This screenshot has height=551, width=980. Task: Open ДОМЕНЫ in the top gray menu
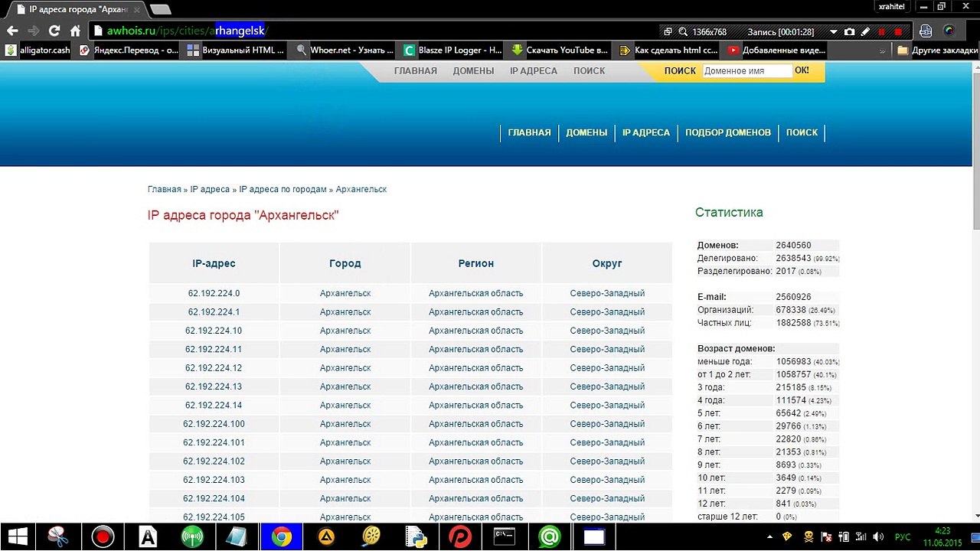pyautogui.click(x=473, y=70)
